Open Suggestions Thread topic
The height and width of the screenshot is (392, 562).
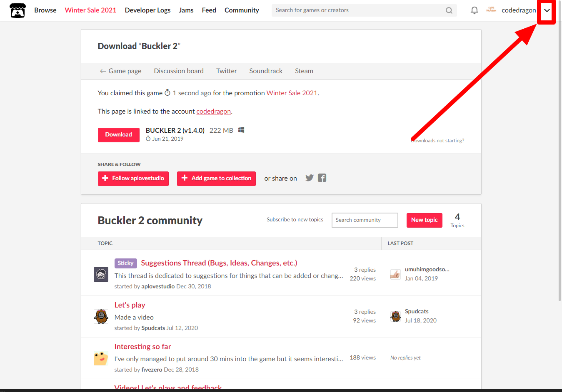(x=219, y=263)
